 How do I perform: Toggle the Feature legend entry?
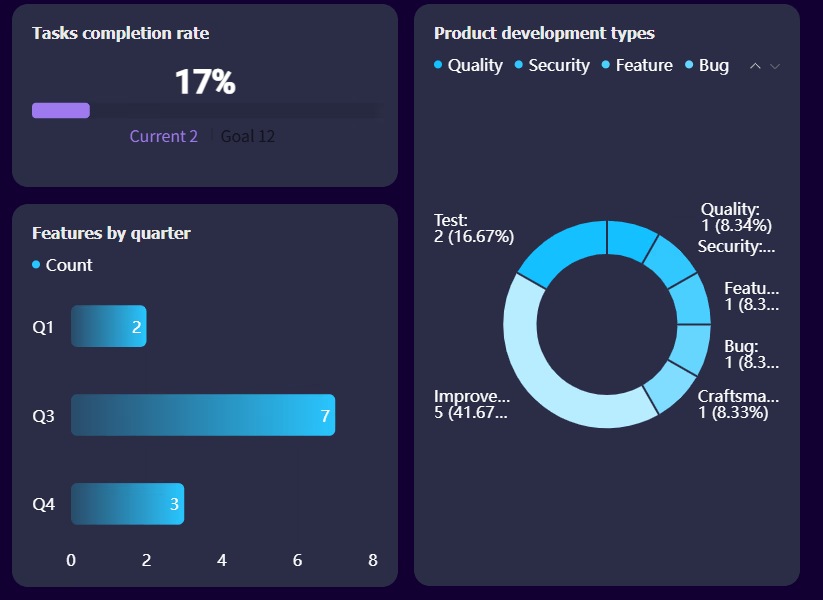point(637,65)
